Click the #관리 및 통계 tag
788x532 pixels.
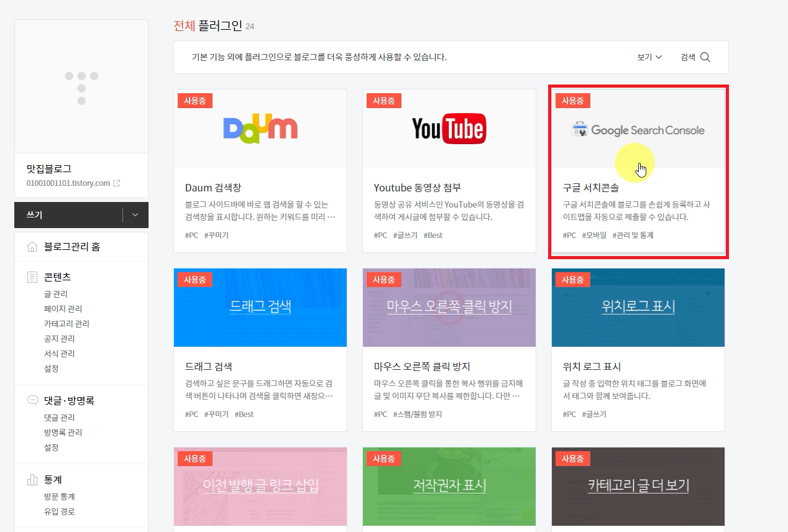point(633,236)
